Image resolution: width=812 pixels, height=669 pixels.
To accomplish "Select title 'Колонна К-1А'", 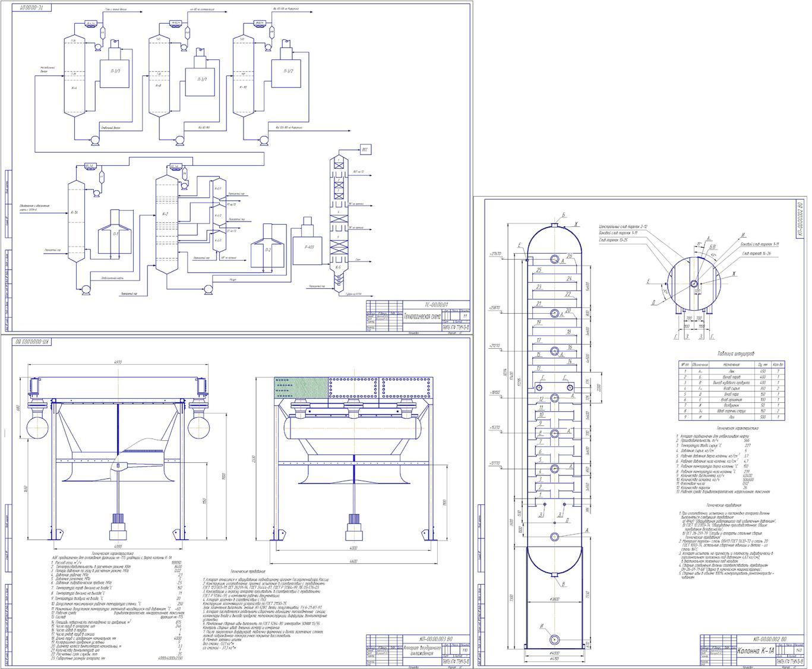I will (756, 651).
